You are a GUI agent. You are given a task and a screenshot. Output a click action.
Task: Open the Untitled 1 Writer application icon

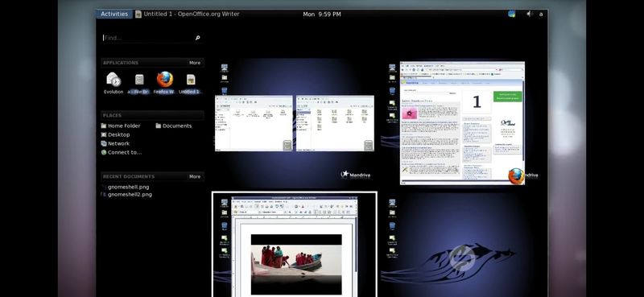(x=190, y=83)
